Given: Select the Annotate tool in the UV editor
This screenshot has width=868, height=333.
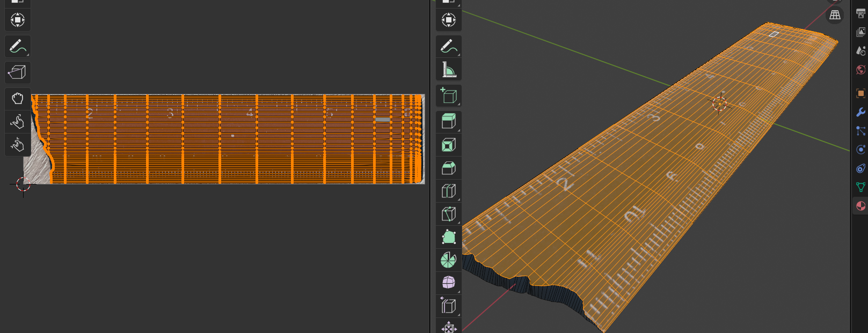Looking at the screenshot, I should pyautogui.click(x=17, y=47).
